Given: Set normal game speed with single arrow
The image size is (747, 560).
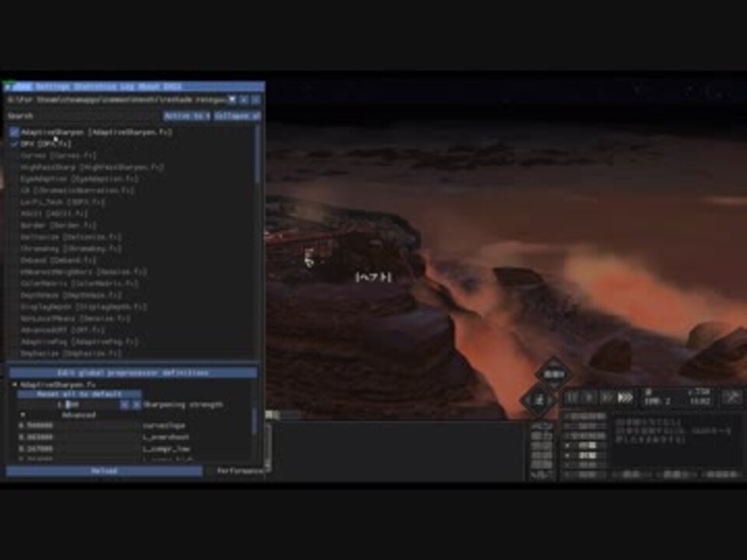Looking at the screenshot, I should [589, 397].
